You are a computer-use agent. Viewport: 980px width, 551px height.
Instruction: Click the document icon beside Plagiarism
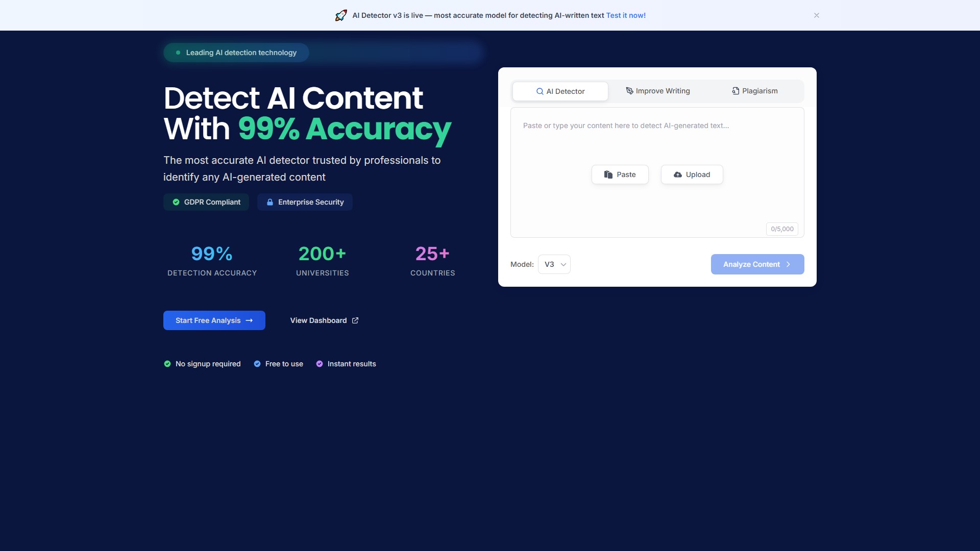coord(735,91)
